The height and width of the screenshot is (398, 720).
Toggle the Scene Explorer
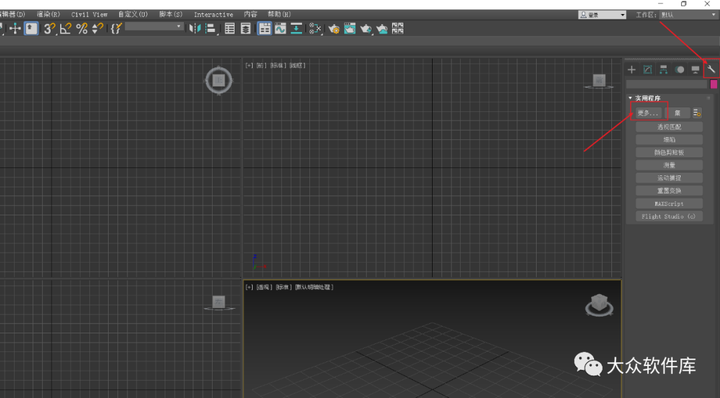pyautogui.click(x=230, y=29)
